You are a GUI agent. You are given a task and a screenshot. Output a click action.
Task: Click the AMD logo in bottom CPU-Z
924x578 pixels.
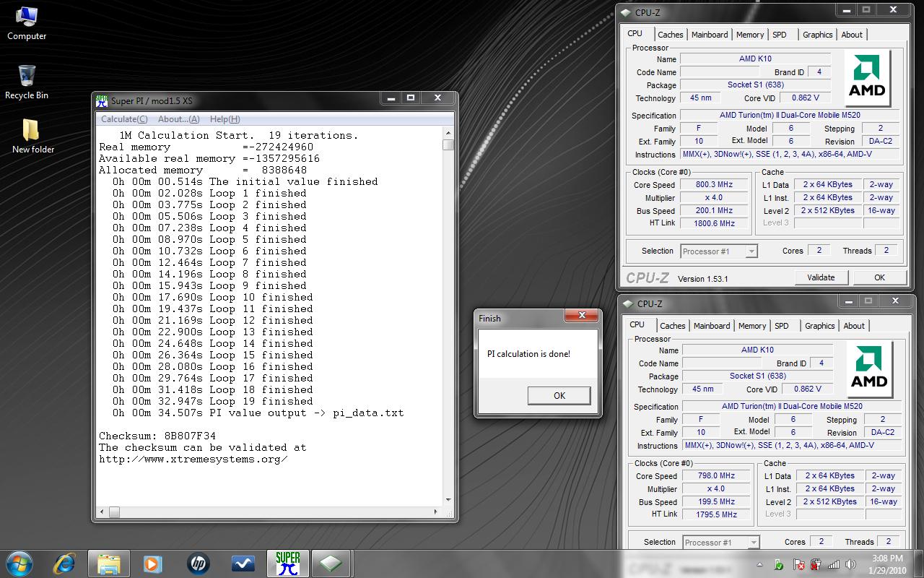point(869,369)
